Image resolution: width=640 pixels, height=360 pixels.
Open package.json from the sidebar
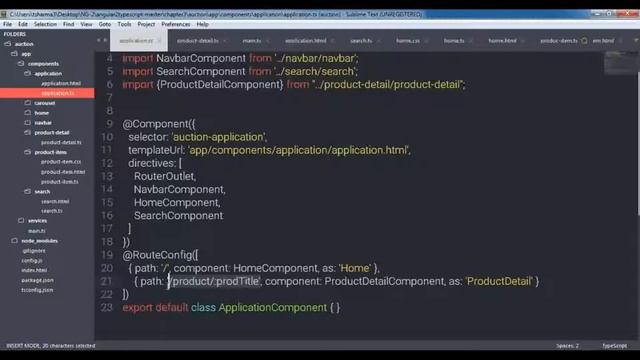[x=37, y=280]
